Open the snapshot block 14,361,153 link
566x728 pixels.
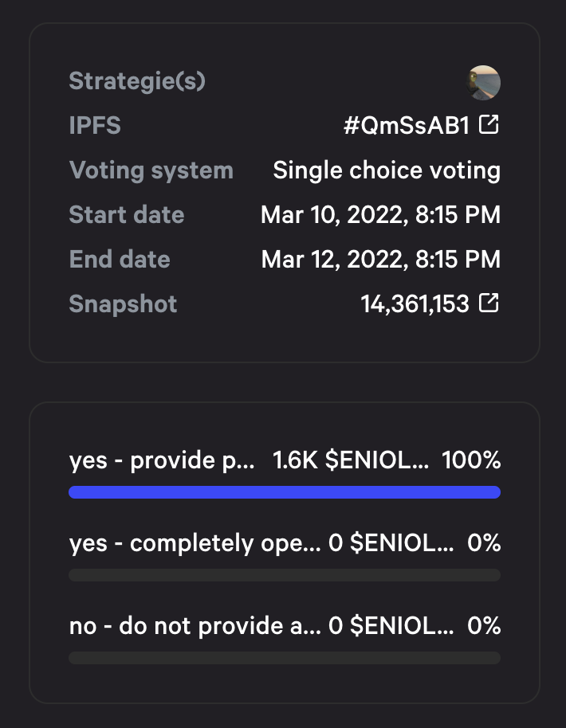coord(415,304)
